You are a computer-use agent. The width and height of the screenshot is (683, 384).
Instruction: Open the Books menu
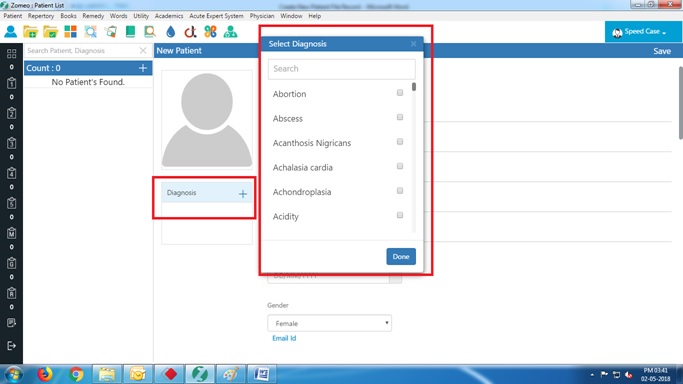tap(68, 16)
